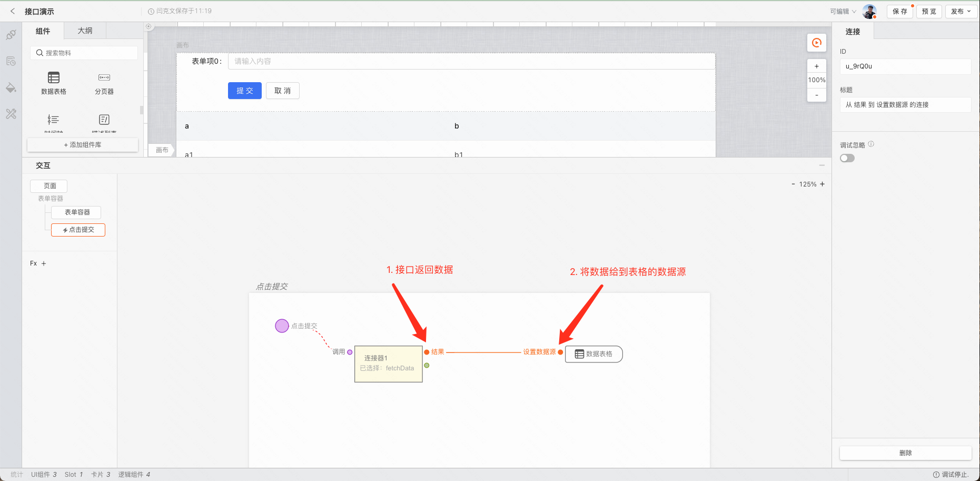Open the wrench tools sidebar icon
980x481 pixels.
(11, 114)
